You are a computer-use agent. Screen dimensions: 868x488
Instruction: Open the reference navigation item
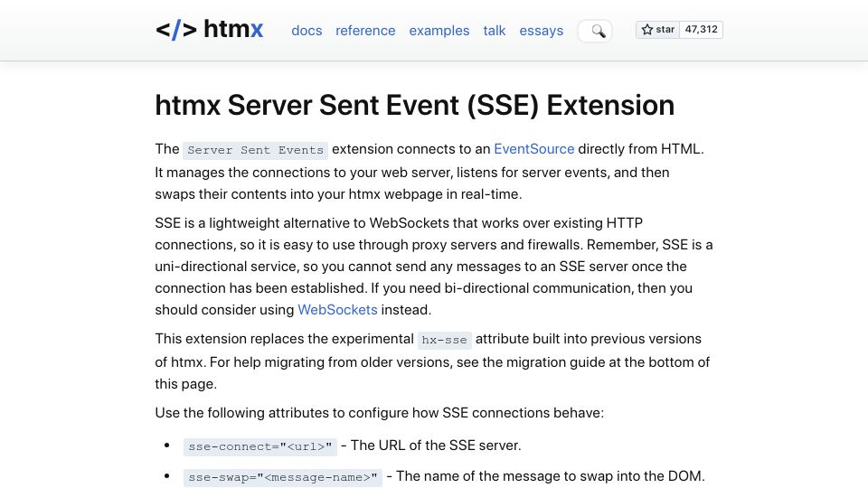click(x=365, y=31)
